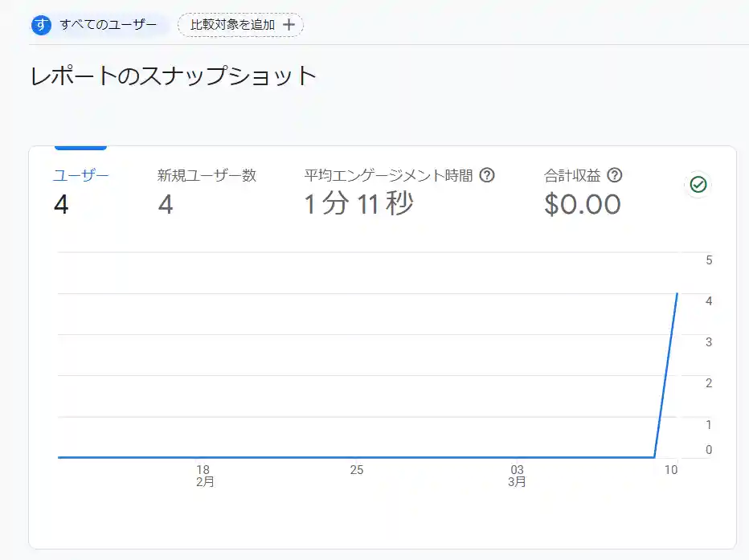The width and height of the screenshot is (749, 560).
Task: Switch to the ユーザー metric tab
Action: tap(80, 175)
